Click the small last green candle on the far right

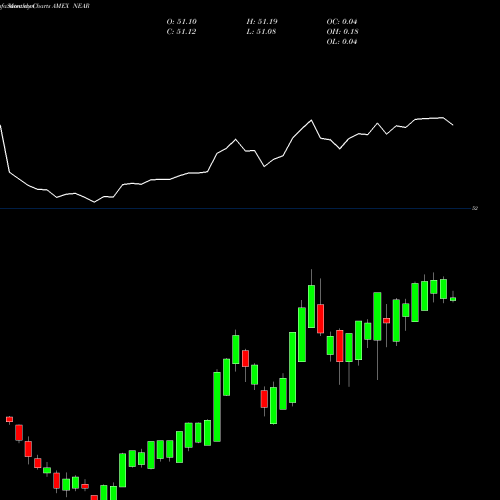click(453, 299)
